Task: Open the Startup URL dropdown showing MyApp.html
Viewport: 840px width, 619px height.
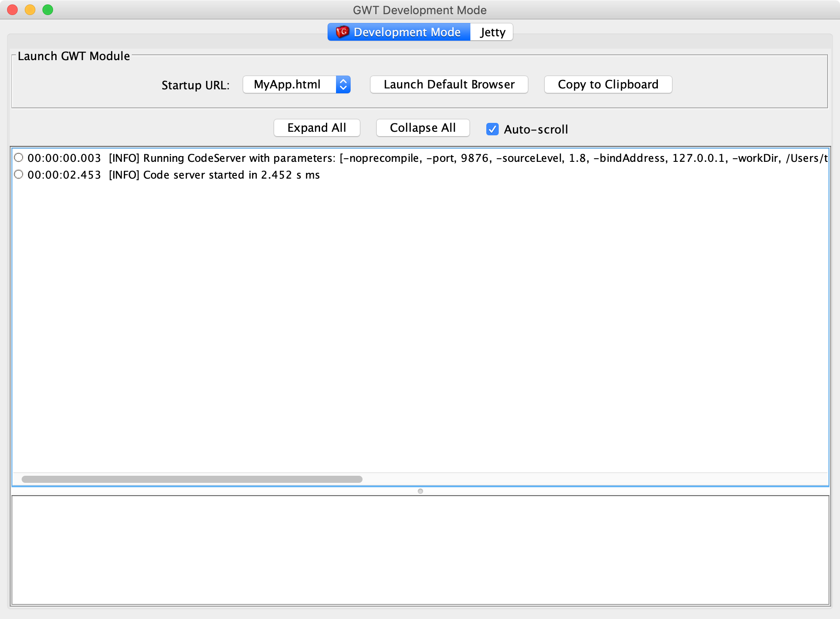Action: [x=297, y=84]
